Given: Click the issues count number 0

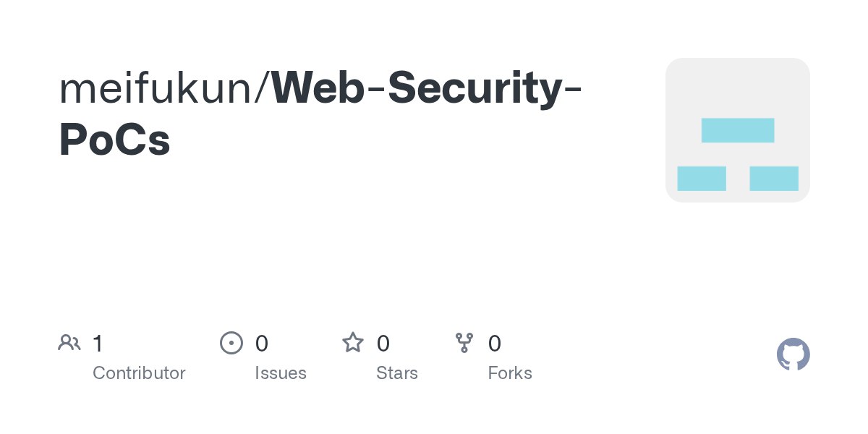Looking at the screenshot, I should point(262,343).
